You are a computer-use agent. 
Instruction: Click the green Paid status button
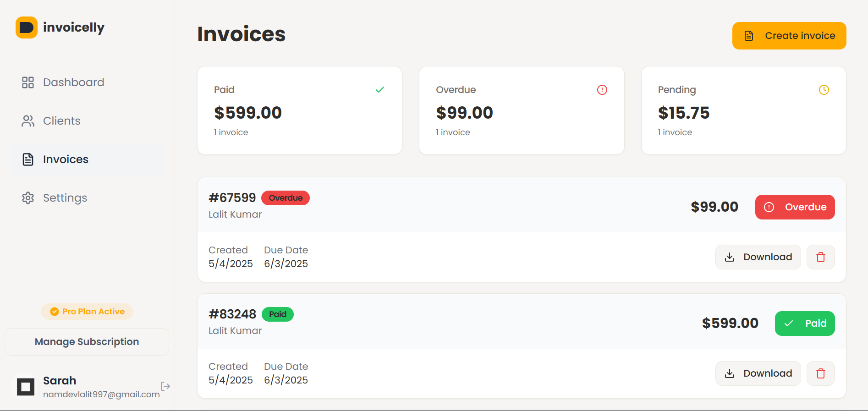(x=804, y=323)
